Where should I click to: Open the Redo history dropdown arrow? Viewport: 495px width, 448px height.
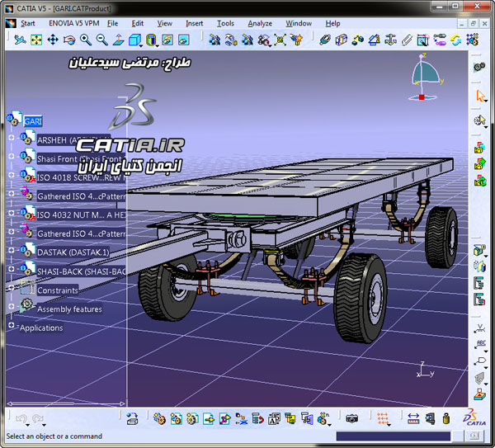[45, 425]
